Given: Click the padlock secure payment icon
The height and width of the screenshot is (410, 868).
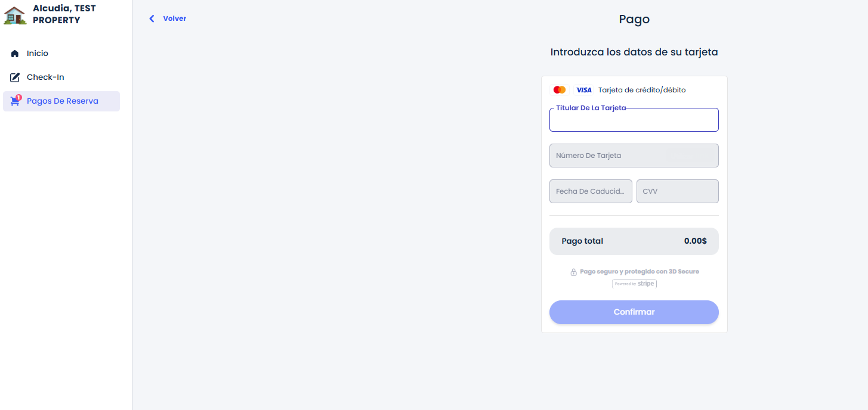Looking at the screenshot, I should pyautogui.click(x=573, y=272).
